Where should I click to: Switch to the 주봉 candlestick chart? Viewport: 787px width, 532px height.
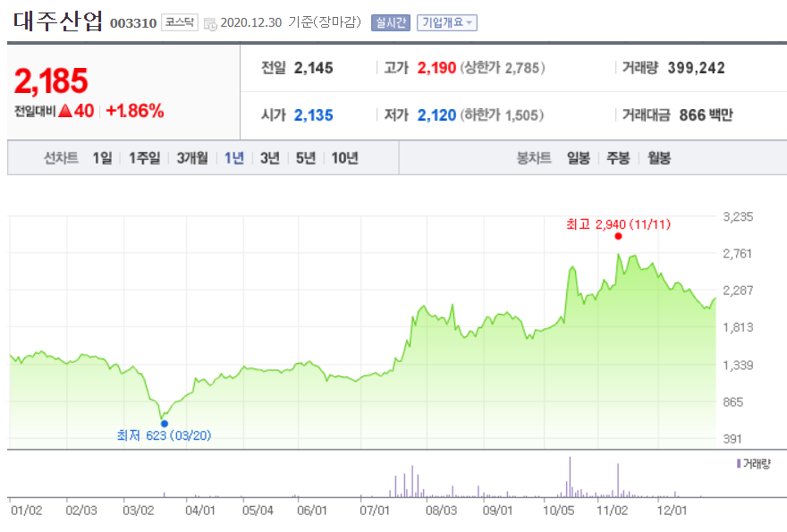618,158
